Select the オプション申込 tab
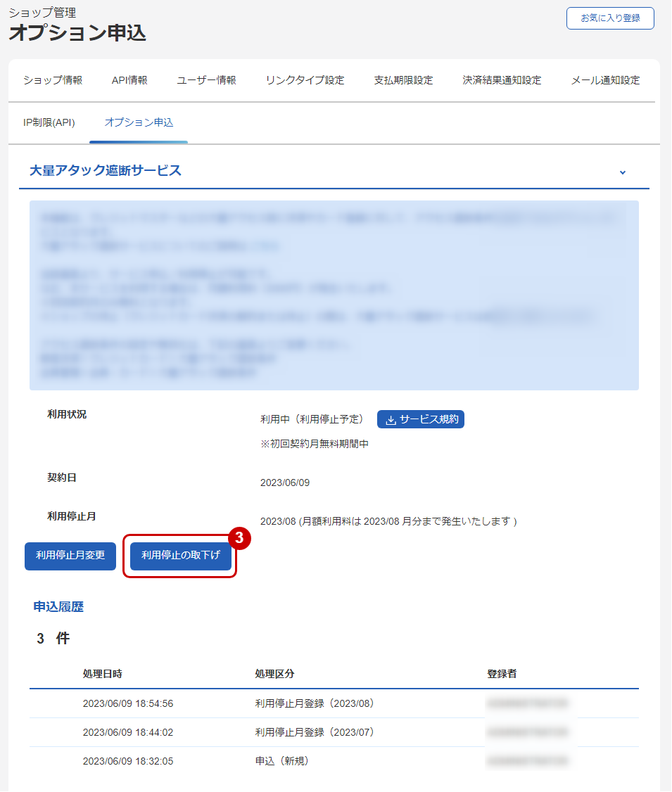 (139, 121)
